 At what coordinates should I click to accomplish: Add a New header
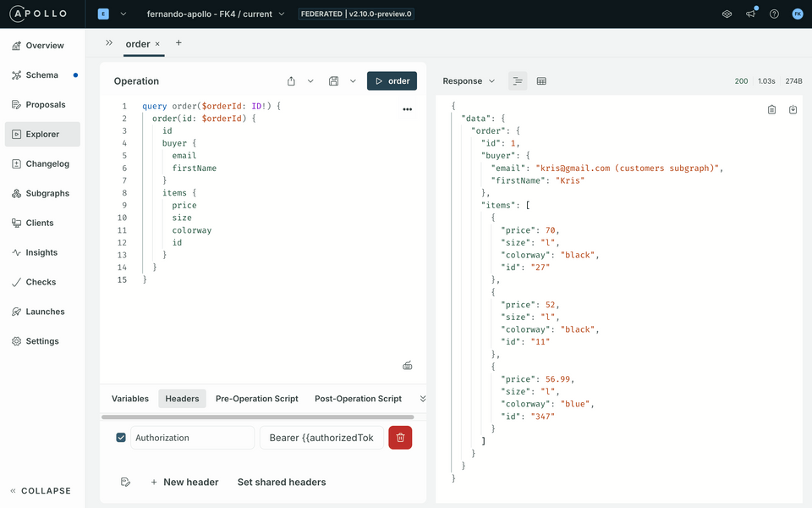click(184, 482)
